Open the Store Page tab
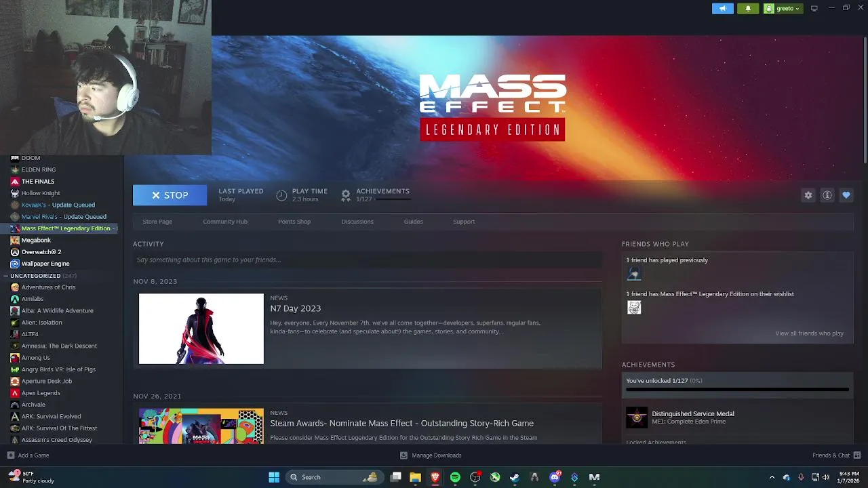Image resolution: width=868 pixels, height=488 pixels. tap(157, 222)
